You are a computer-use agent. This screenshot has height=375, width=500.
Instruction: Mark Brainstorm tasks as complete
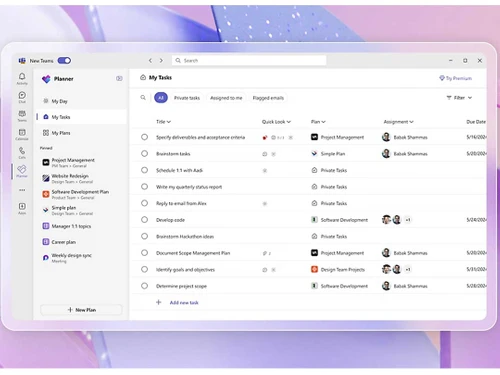(x=144, y=154)
